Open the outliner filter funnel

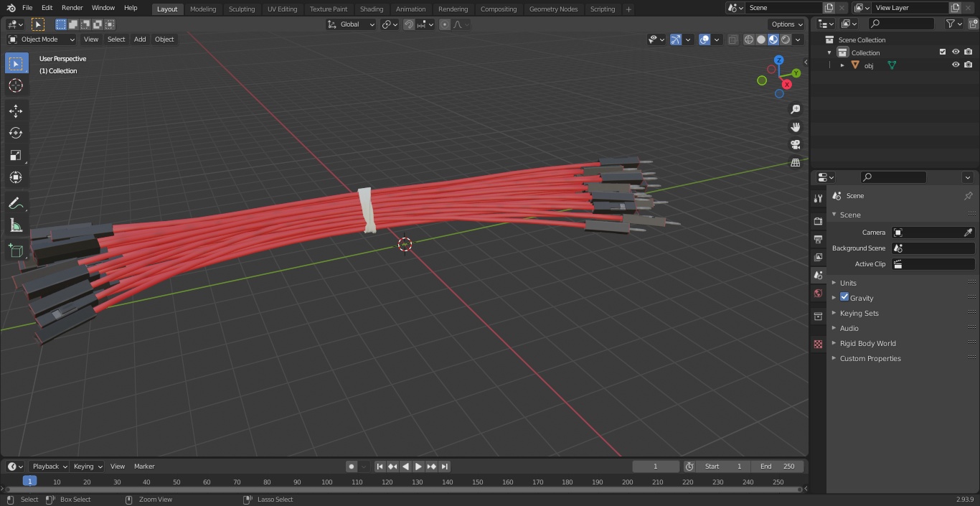tap(951, 24)
